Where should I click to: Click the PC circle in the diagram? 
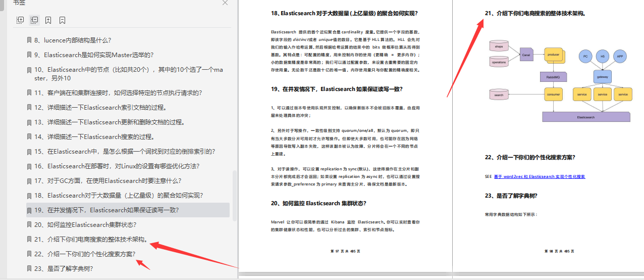(x=585, y=56)
